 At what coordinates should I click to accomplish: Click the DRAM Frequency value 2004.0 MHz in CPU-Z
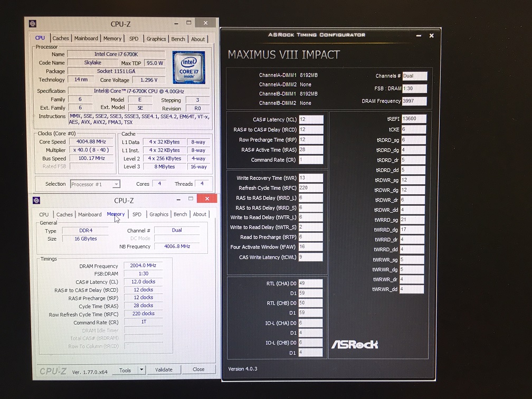pos(143,265)
